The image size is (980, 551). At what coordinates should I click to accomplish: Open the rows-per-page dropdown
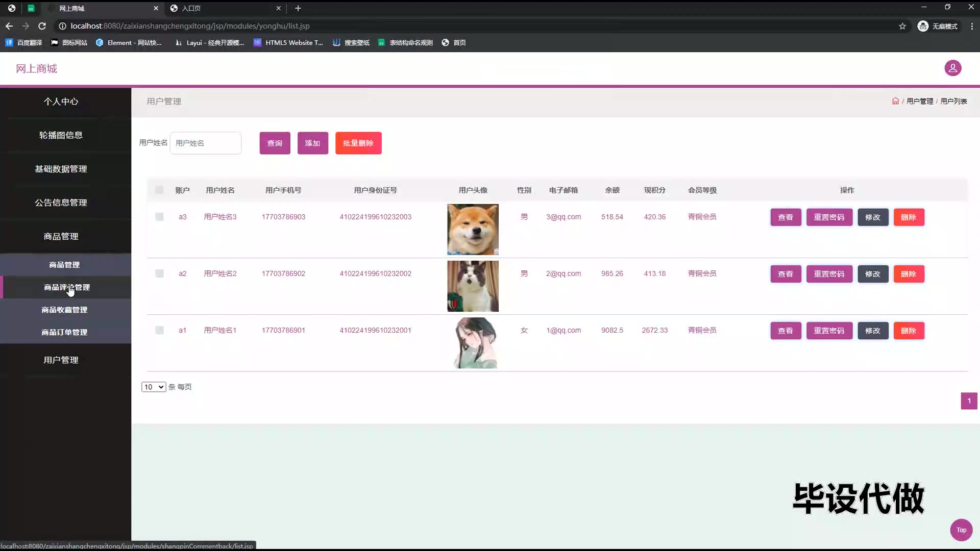(154, 387)
